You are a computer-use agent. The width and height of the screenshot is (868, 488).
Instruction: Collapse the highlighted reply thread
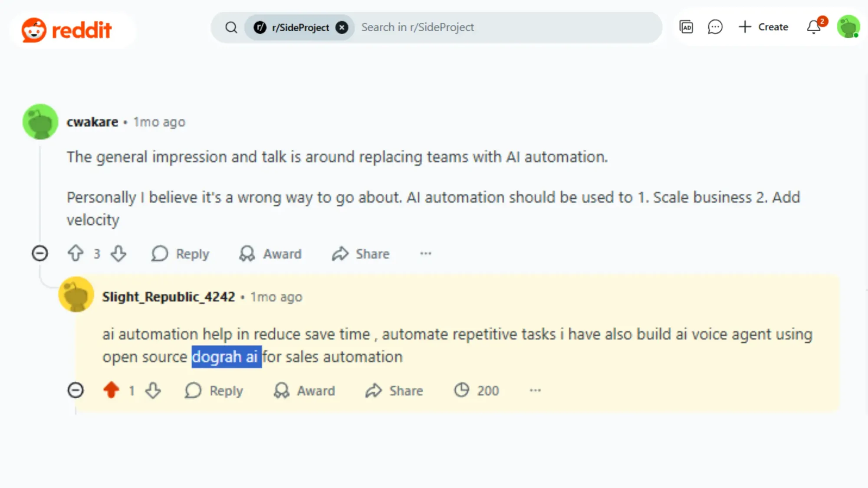pos(76,390)
